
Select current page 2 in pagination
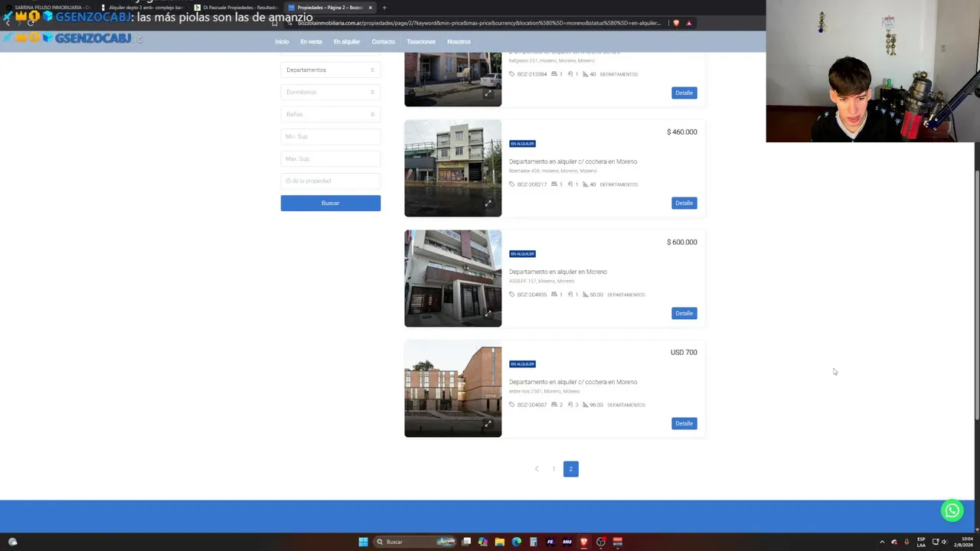click(x=570, y=468)
